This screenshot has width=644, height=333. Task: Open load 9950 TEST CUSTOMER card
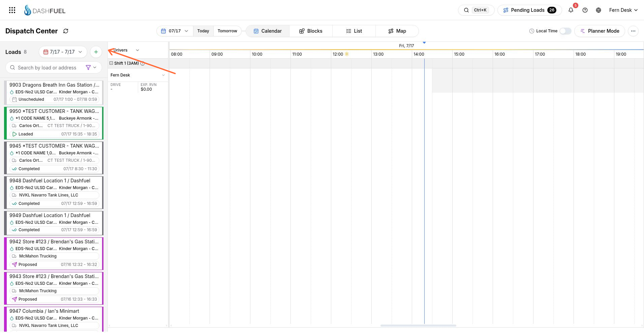click(x=54, y=123)
